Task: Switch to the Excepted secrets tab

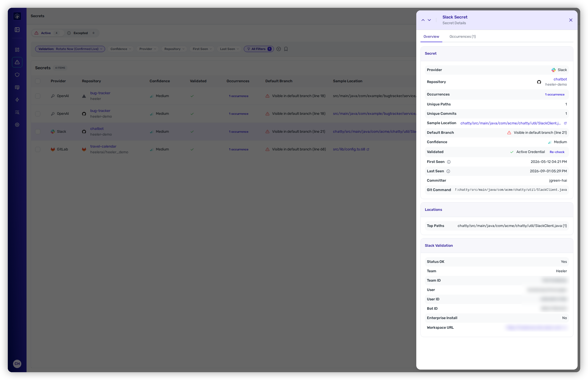Action: point(82,33)
